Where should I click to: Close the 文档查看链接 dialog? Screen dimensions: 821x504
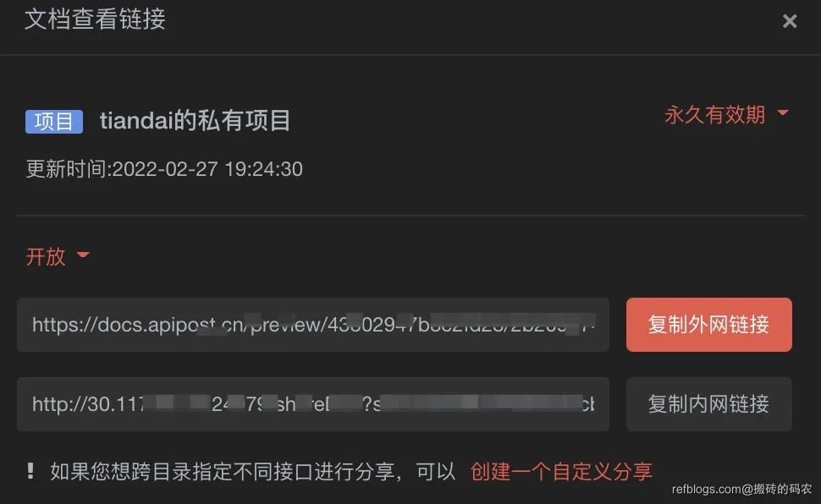point(790,21)
